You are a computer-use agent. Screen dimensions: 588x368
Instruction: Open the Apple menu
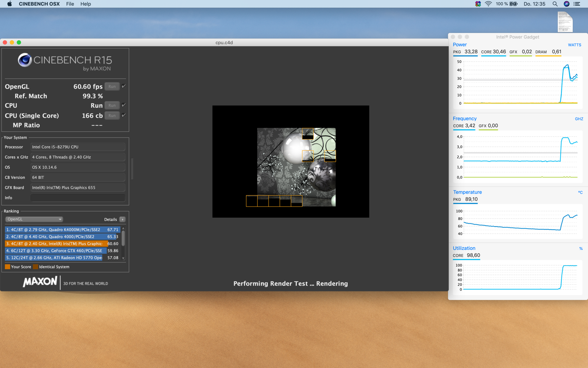tap(9, 4)
